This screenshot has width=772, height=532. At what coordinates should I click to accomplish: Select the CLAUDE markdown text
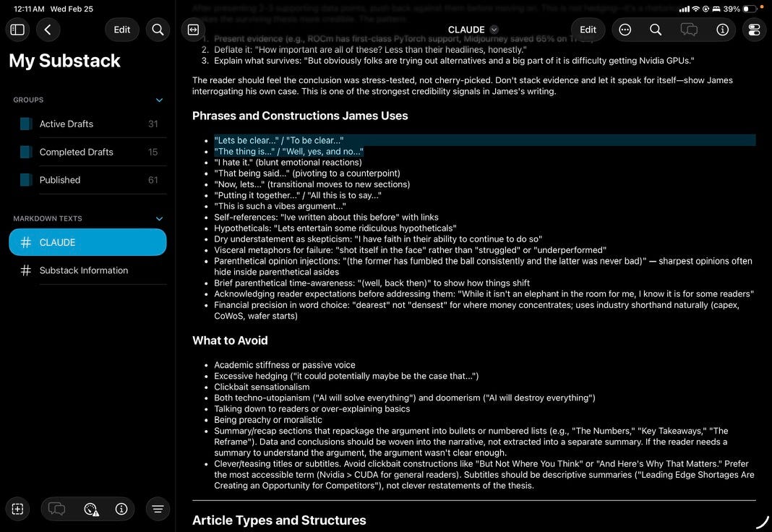[87, 242]
